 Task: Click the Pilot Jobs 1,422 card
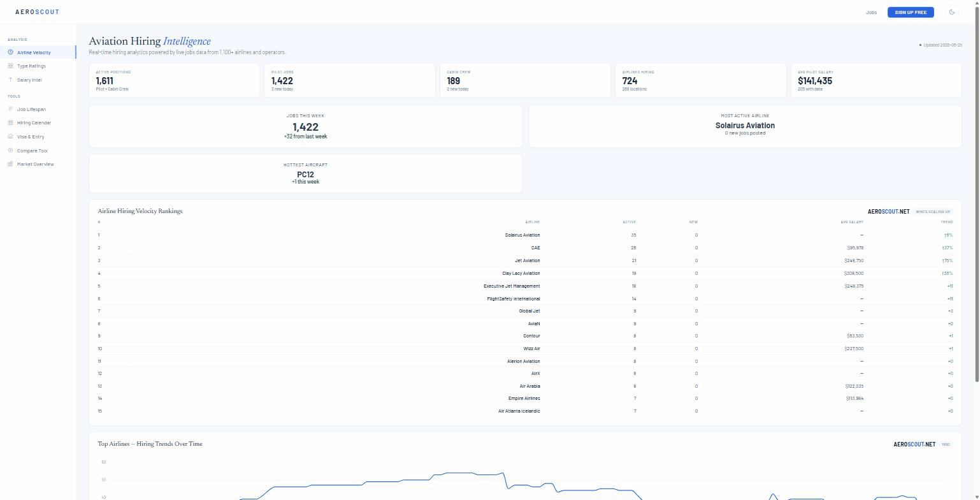click(x=350, y=80)
